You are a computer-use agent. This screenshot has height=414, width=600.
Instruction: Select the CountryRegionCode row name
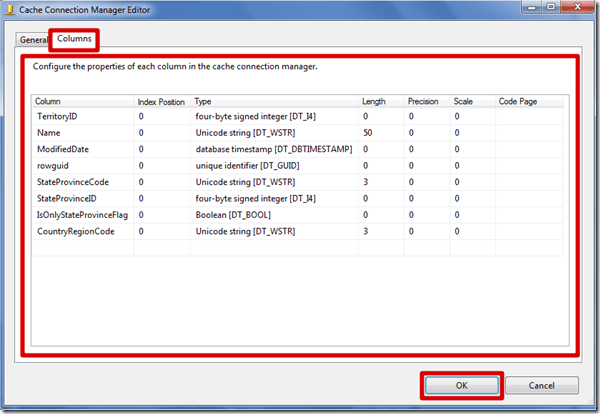[x=76, y=231]
